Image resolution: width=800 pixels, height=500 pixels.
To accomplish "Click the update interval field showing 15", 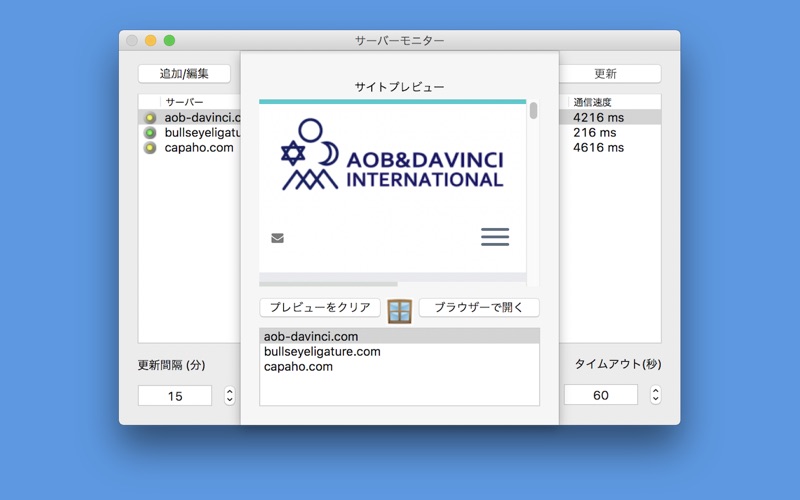I will (x=175, y=395).
